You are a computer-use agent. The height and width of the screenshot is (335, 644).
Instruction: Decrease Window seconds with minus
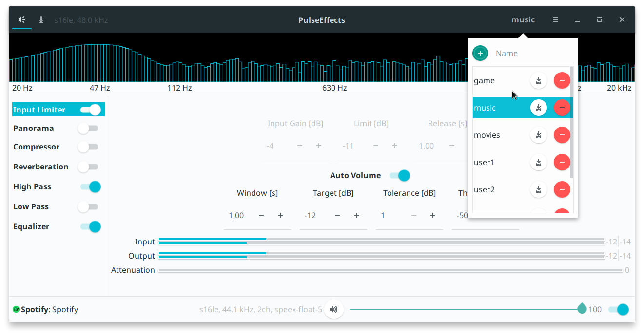pyautogui.click(x=262, y=215)
